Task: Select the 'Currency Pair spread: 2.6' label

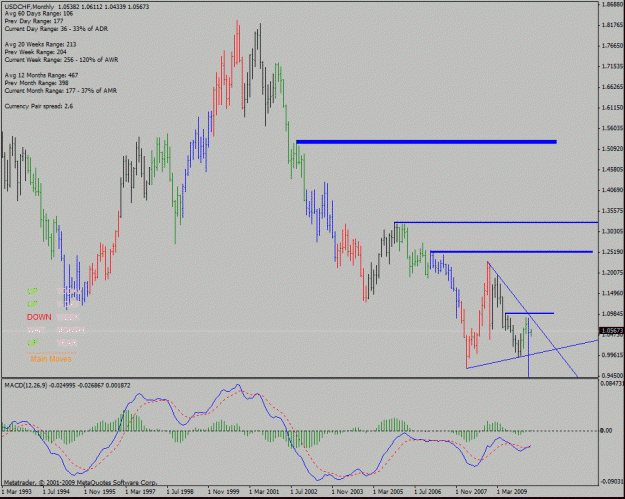Action: 39,106
